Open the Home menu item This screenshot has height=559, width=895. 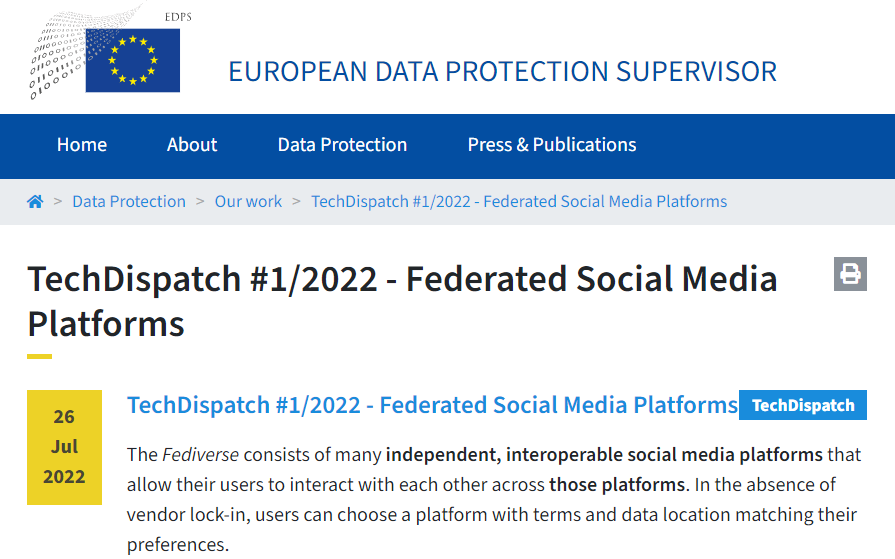click(82, 145)
